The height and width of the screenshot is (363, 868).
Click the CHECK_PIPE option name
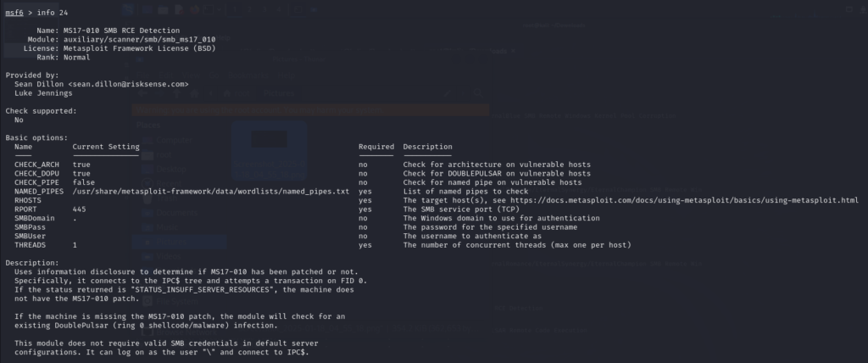click(36, 181)
